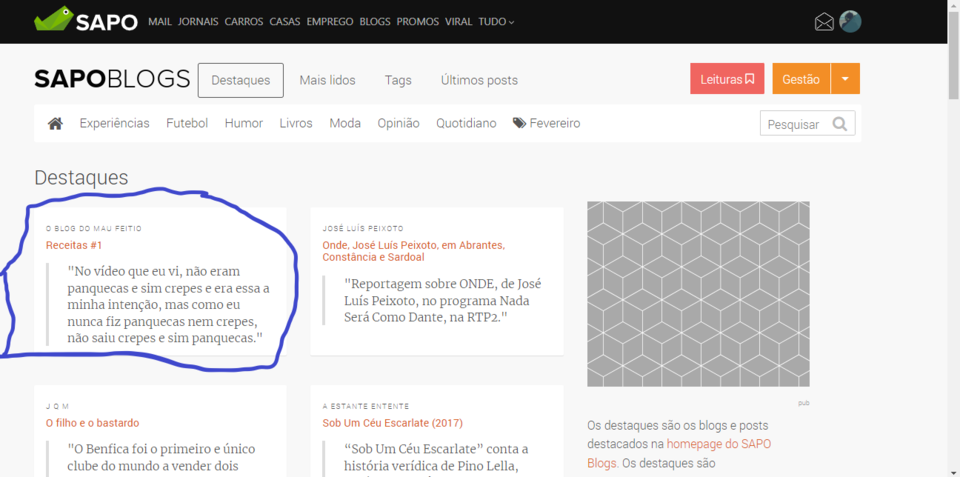Image resolution: width=960 pixels, height=477 pixels.
Task: Open the JOSÉ LUÍS PEIXOTO blog
Action: coord(363,228)
